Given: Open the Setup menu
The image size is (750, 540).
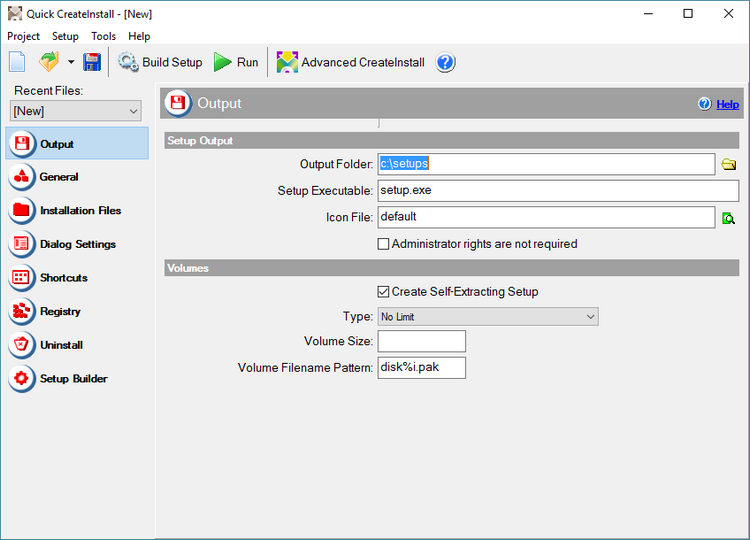Looking at the screenshot, I should click(x=65, y=36).
